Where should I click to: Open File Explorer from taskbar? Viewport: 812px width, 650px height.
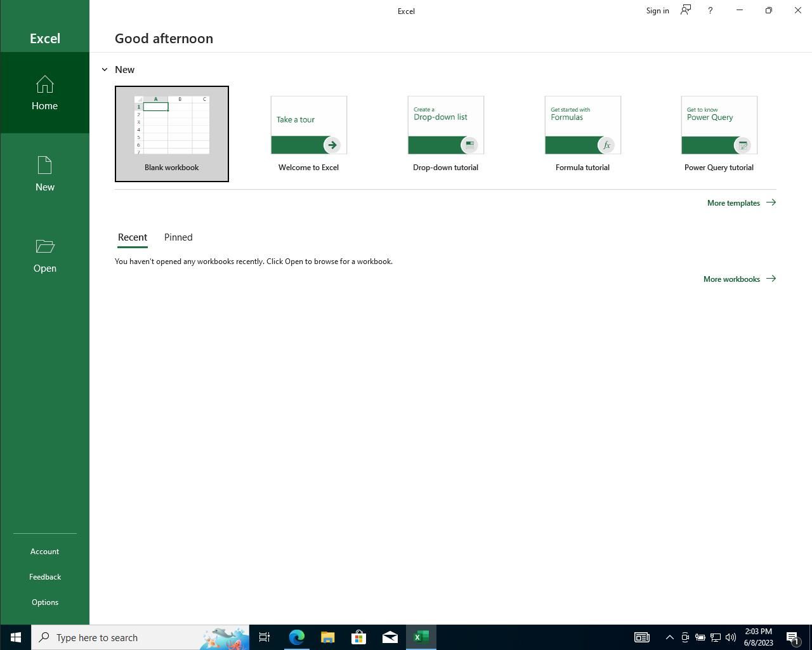pyautogui.click(x=327, y=637)
